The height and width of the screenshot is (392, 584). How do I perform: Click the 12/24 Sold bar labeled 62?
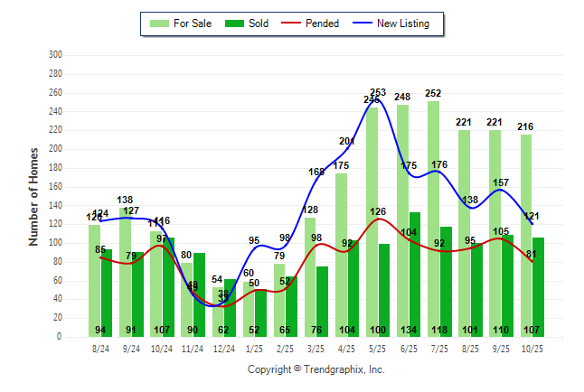[x=230, y=307]
